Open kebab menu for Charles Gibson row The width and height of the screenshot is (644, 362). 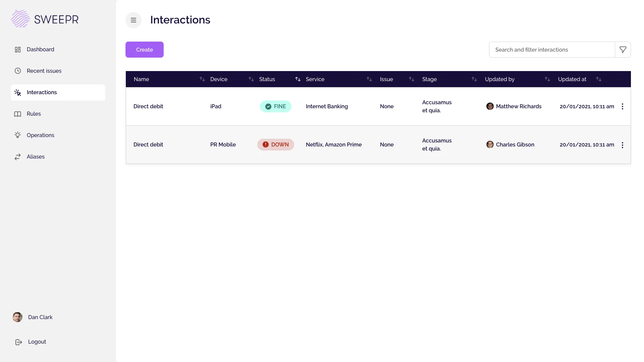[x=622, y=145]
